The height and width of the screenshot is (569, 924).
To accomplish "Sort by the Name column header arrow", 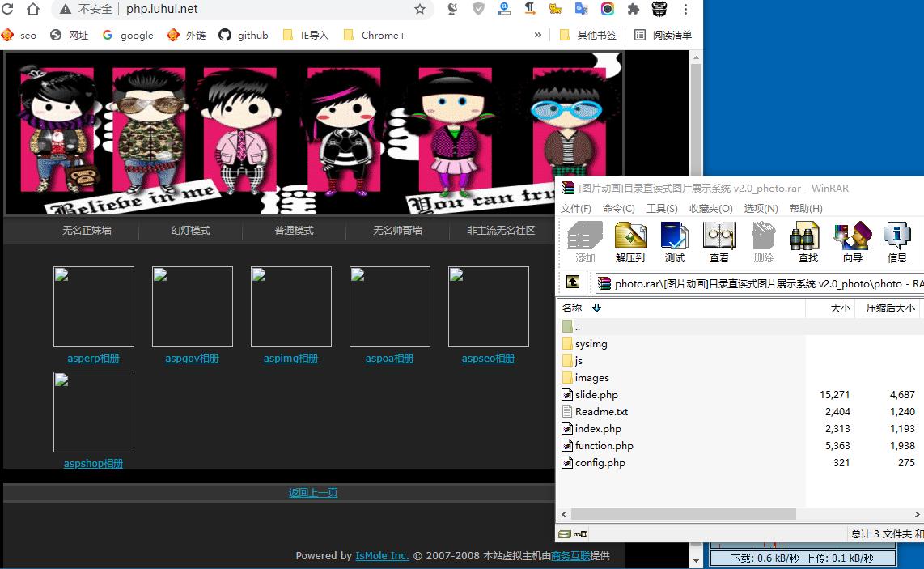I will click(596, 308).
